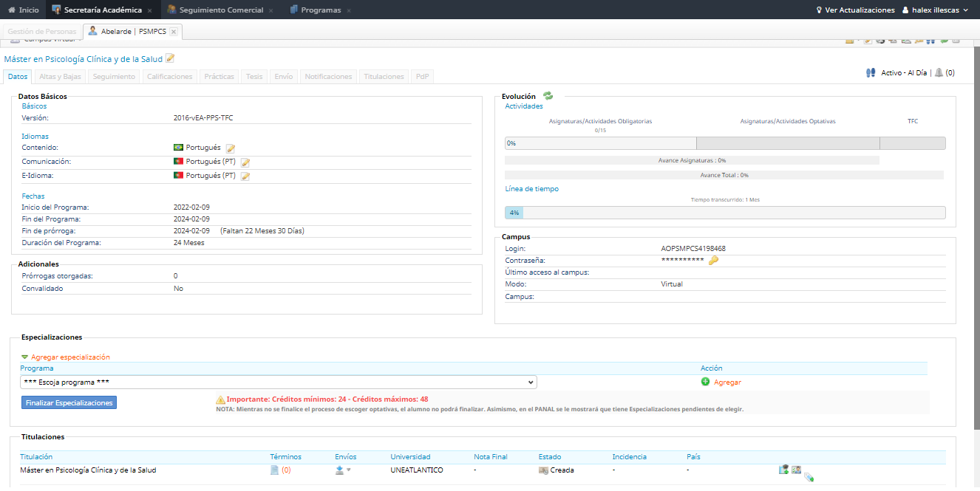980x491 pixels.
Task: Click the notifications bell icon
Action: (939, 73)
